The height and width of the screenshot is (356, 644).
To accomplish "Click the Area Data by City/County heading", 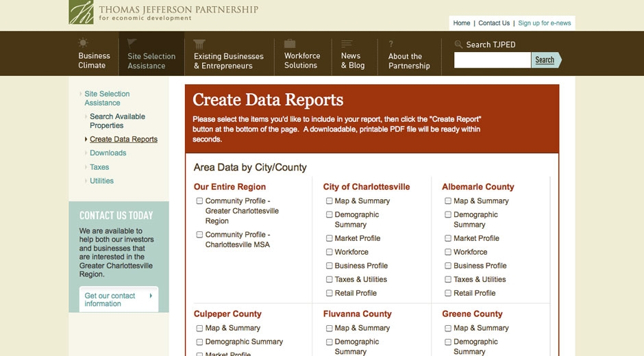I will 250,168.
